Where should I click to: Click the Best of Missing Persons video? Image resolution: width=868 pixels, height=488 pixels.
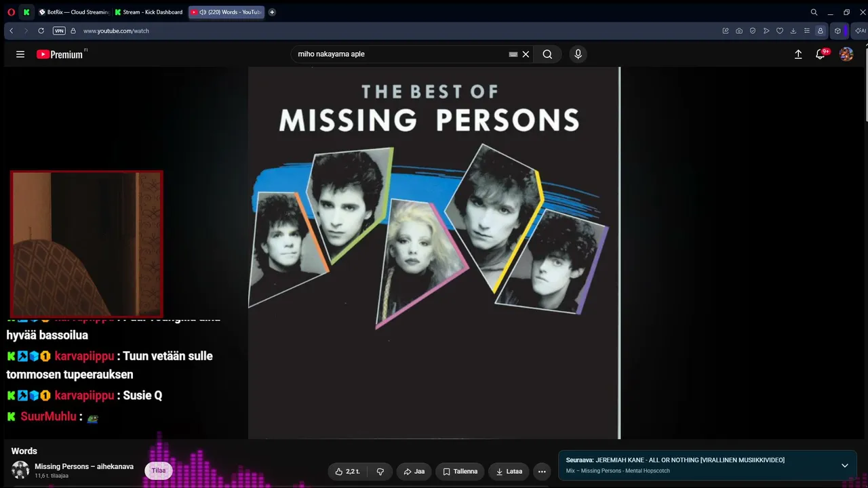[434, 253]
